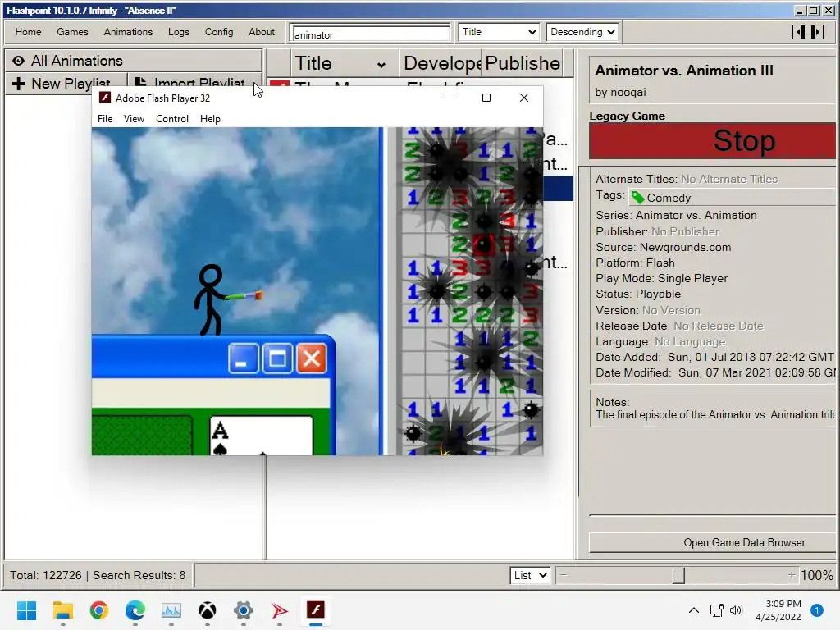Open Control menu in Adobe Flash Player
840x630 pixels.
(x=172, y=119)
